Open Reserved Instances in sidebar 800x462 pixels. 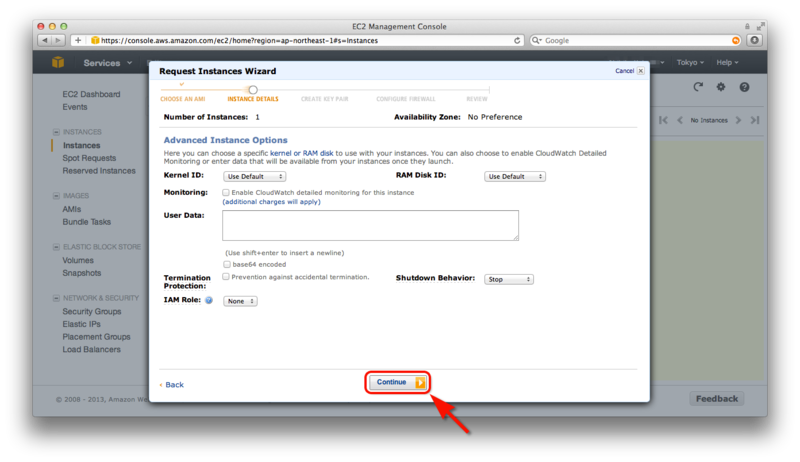99,171
